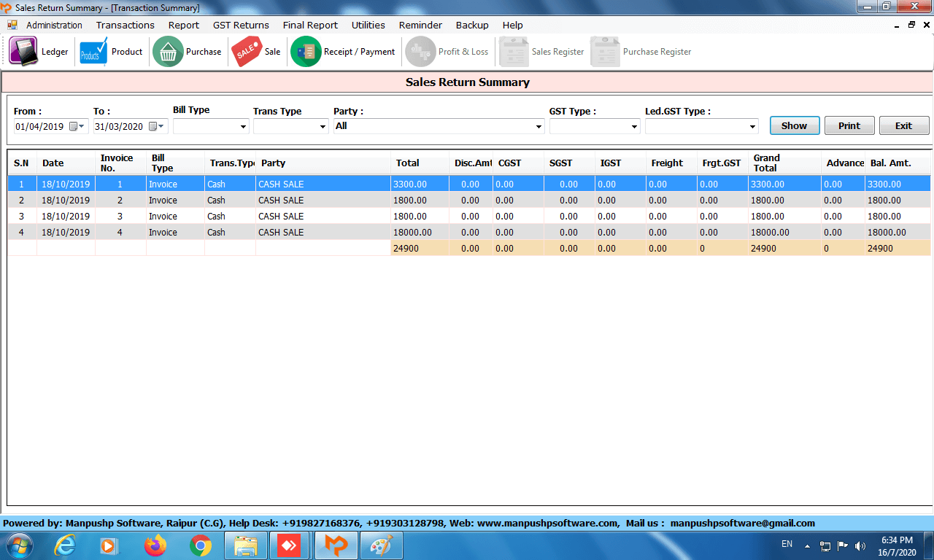The width and height of the screenshot is (934, 560).
Task: Open the Purchase Register icon
Action: (604, 52)
